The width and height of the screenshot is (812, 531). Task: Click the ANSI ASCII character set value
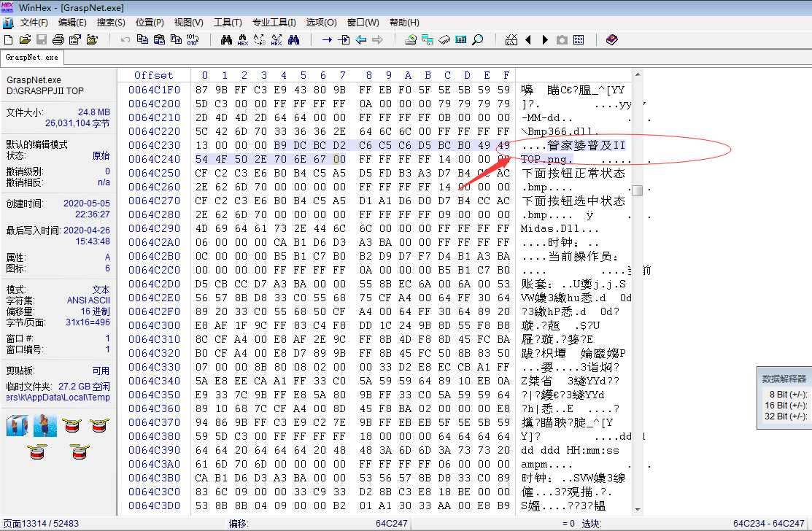point(88,301)
